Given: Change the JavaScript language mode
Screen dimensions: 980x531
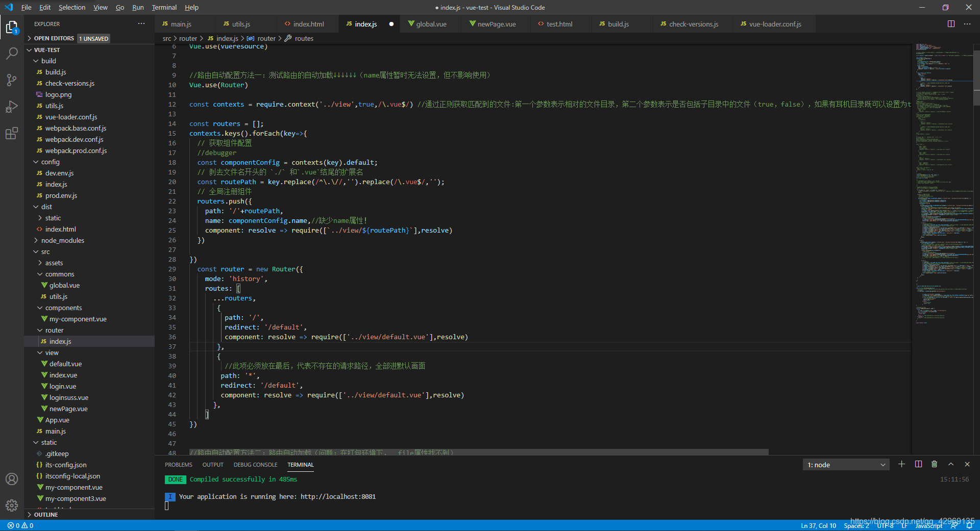Looking at the screenshot, I should coord(929,525).
